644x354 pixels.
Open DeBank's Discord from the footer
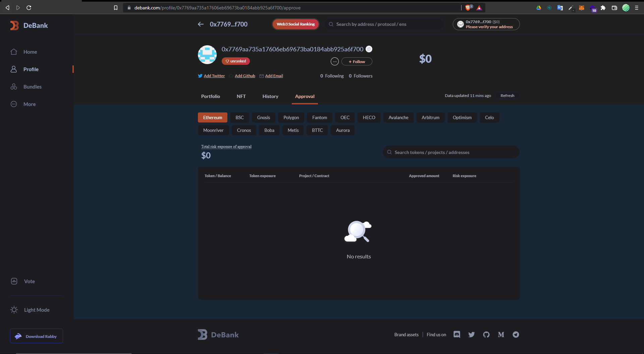tap(457, 334)
